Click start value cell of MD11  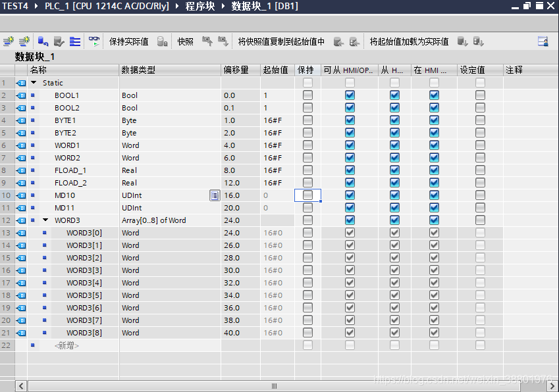point(277,208)
